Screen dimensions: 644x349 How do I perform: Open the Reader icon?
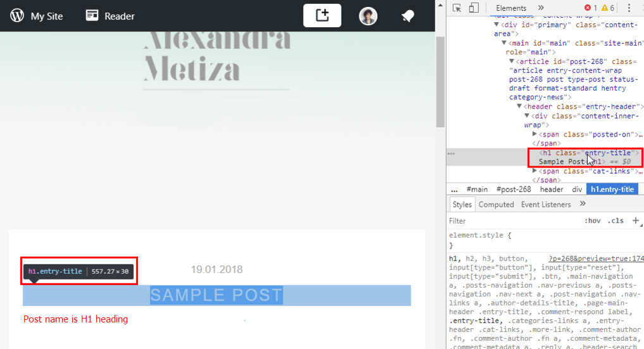[92, 16]
